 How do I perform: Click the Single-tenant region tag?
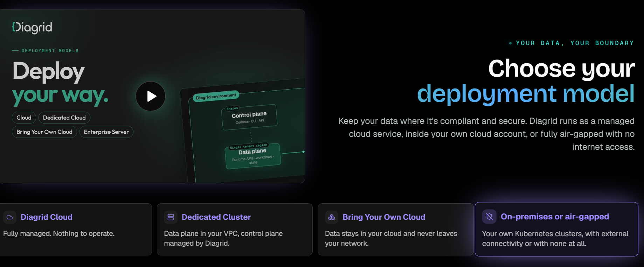click(249, 146)
